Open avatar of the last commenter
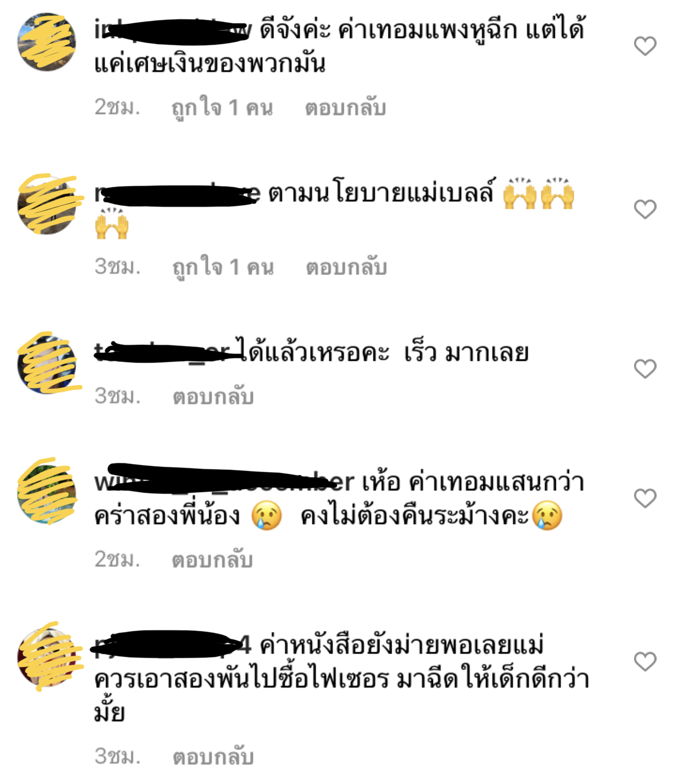The width and height of the screenshot is (693, 784). tap(47, 657)
